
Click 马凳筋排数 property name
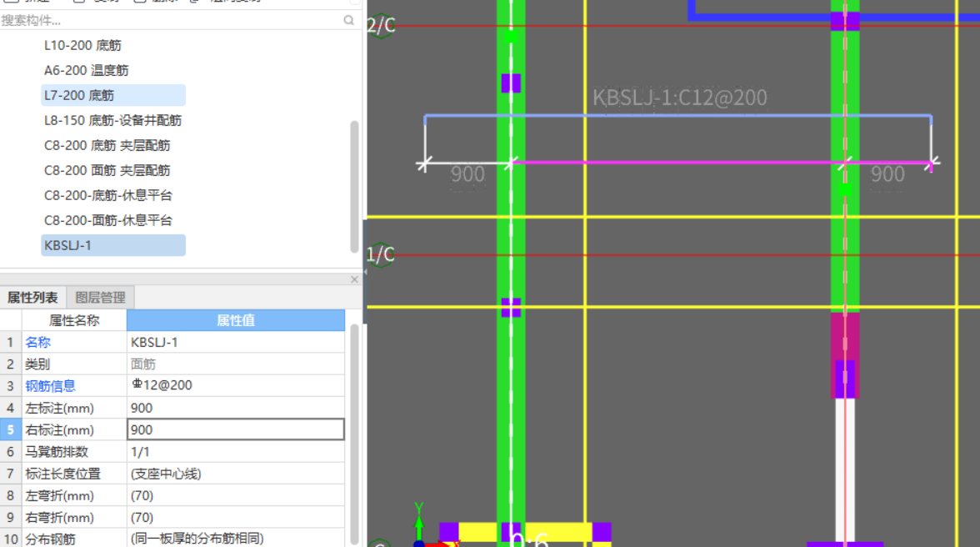coord(57,452)
